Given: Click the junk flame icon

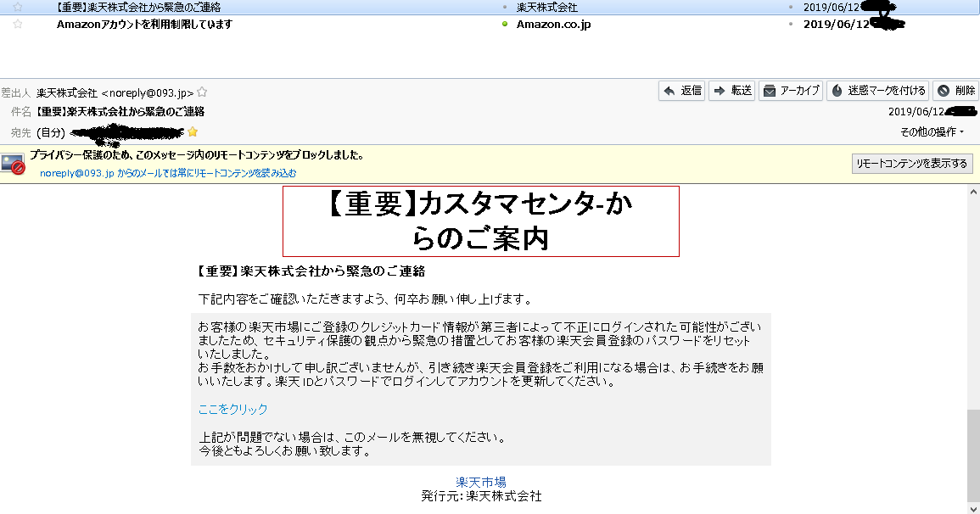Looking at the screenshot, I should [837, 91].
